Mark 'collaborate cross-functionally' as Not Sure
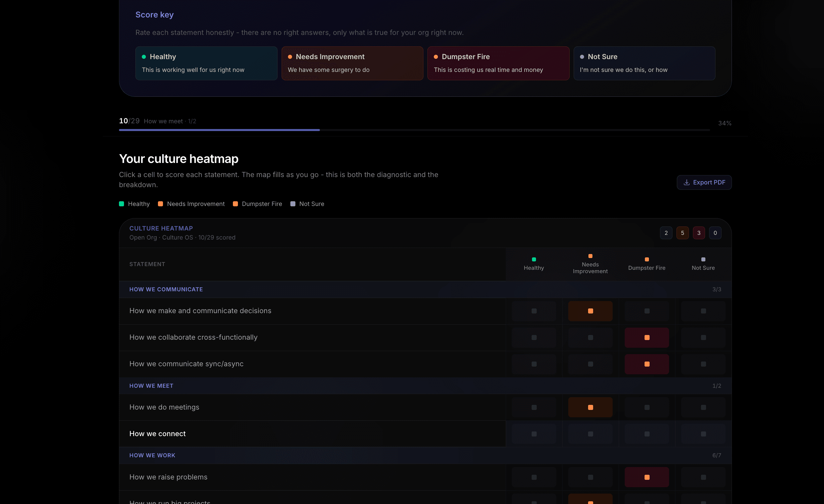The image size is (824, 504). click(x=703, y=338)
